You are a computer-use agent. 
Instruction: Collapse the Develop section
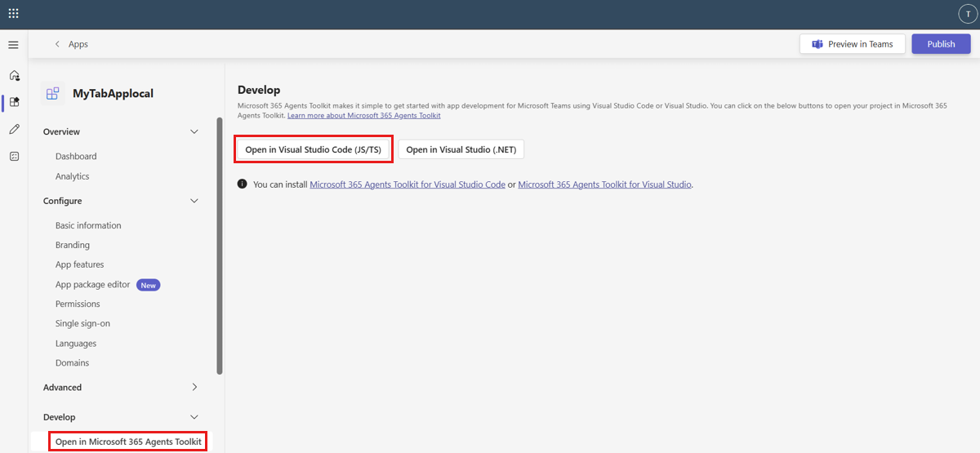194,417
